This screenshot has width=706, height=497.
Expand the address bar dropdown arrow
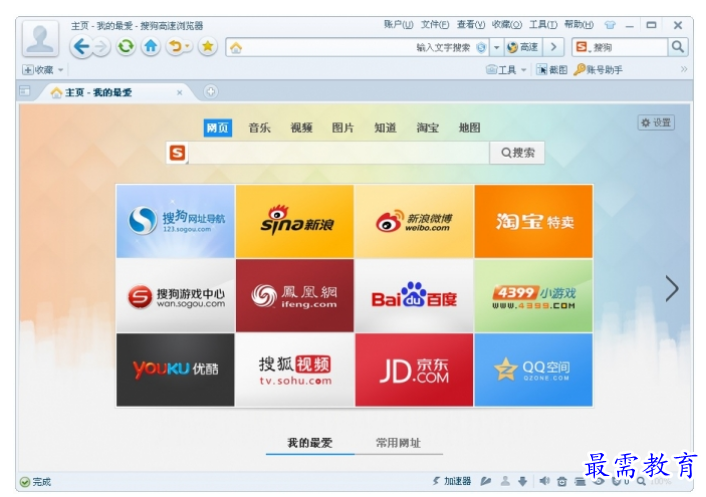coord(496,47)
